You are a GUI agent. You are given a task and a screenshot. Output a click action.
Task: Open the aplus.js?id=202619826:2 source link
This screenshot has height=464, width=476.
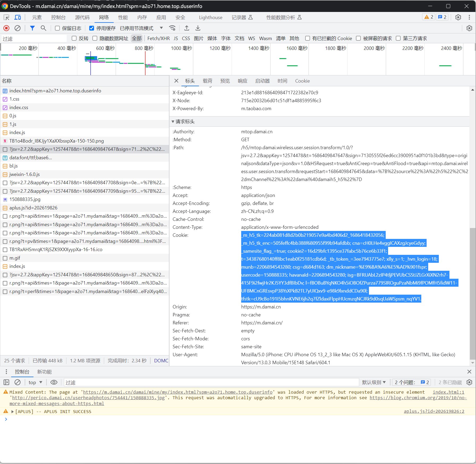click(x=434, y=411)
